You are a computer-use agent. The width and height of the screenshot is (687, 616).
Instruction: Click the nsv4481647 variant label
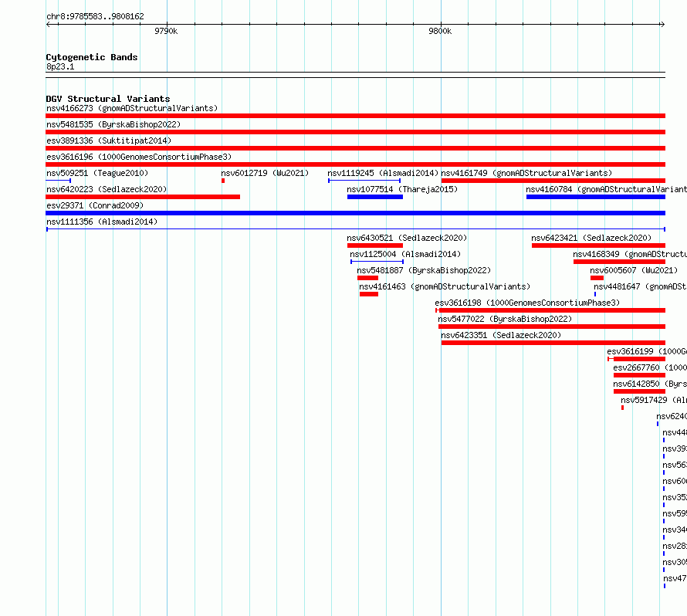640,286
